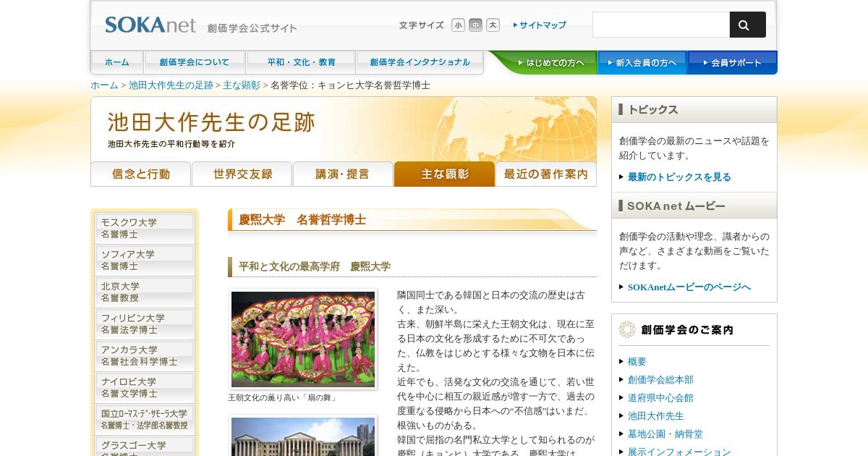This screenshot has height=456, width=868.
Task: Go to 池田大作先生の足跡 breadcrumb link
Action: pos(171,85)
